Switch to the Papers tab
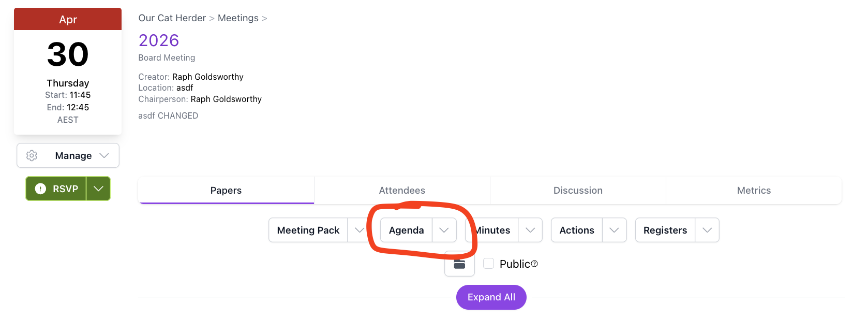Image resolution: width=868 pixels, height=318 pixels. point(226,190)
